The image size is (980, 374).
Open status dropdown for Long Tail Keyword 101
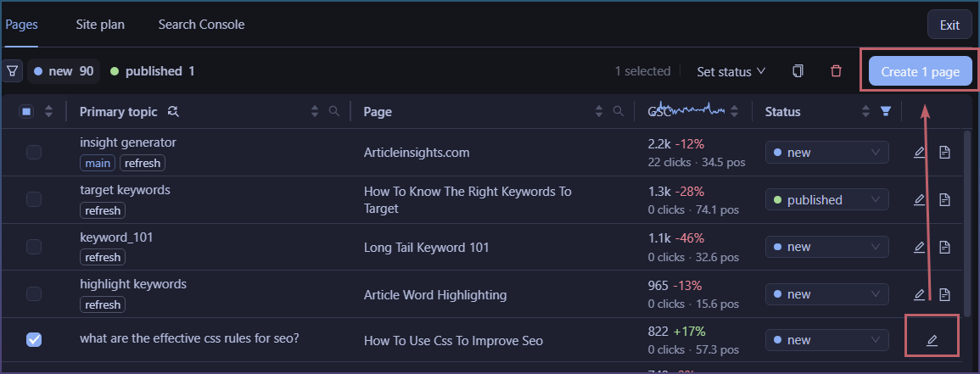[x=827, y=248]
